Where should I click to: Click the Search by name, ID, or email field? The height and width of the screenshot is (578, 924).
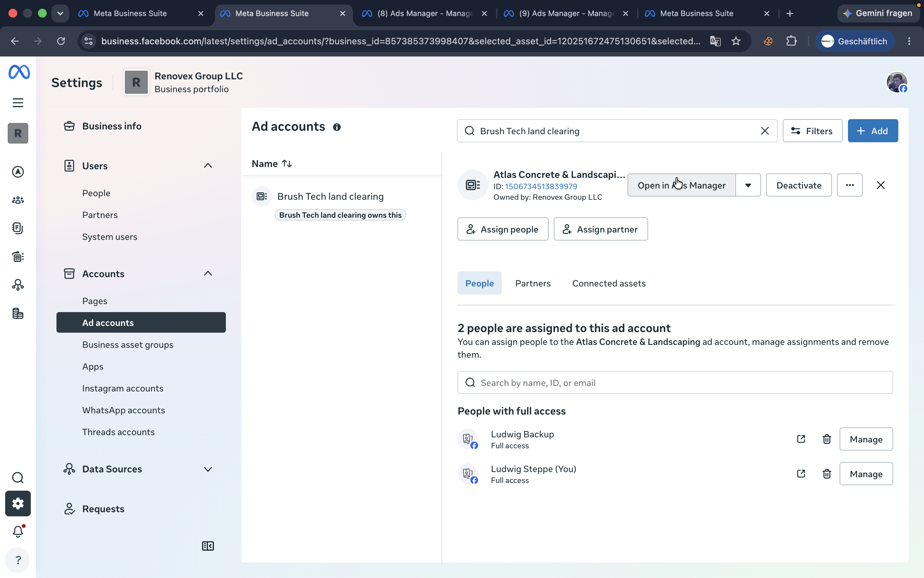(x=675, y=382)
